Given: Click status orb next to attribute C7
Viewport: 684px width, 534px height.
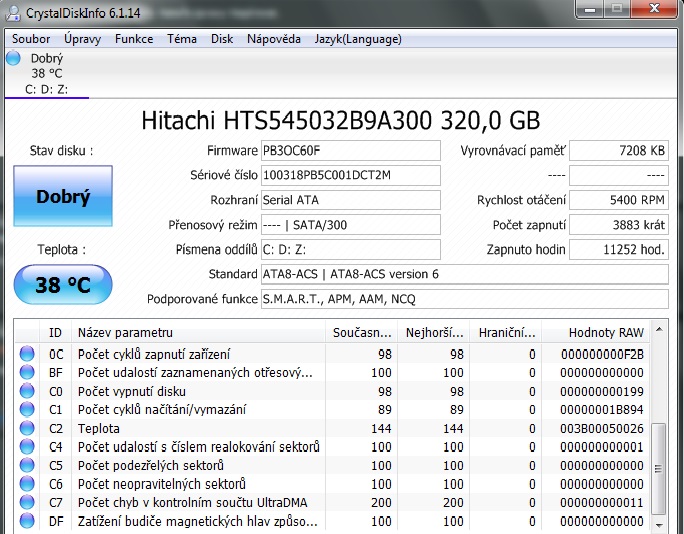Looking at the screenshot, I should (x=27, y=502).
